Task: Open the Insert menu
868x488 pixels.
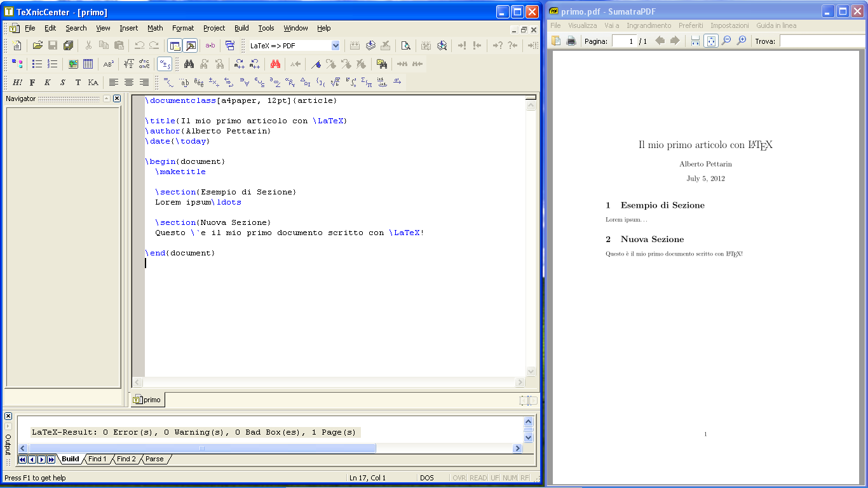Action: (129, 28)
